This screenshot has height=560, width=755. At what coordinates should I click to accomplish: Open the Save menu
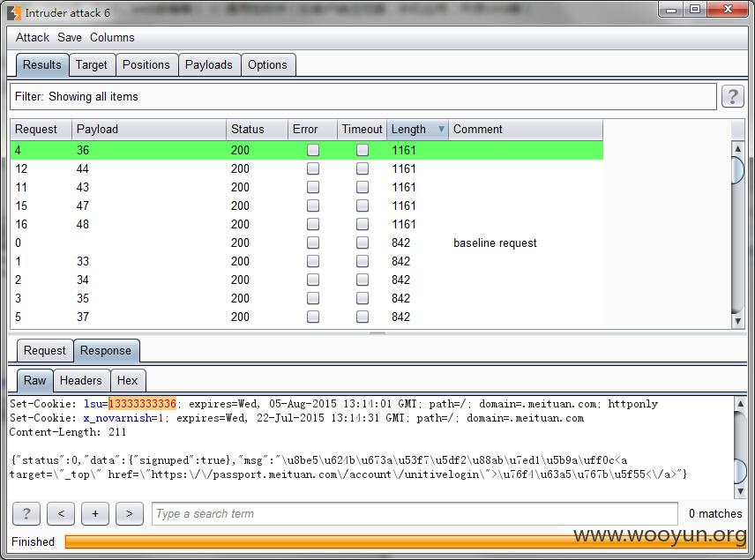[70, 37]
